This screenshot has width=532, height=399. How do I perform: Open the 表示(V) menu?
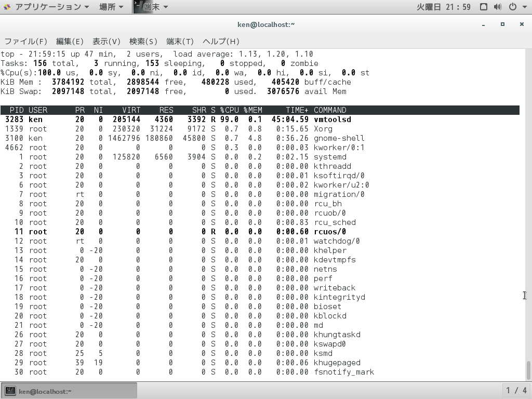click(x=106, y=42)
